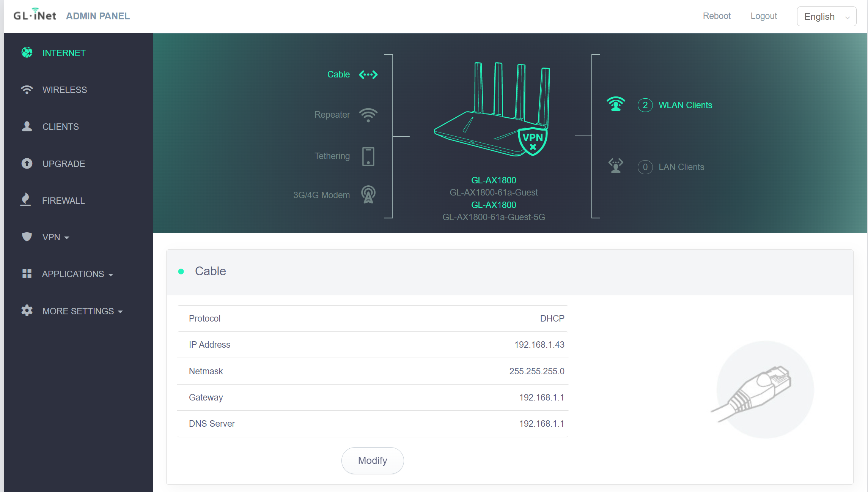The height and width of the screenshot is (492, 868).
Task: Click the Repeater wifi icon
Action: [x=368, y=115]
